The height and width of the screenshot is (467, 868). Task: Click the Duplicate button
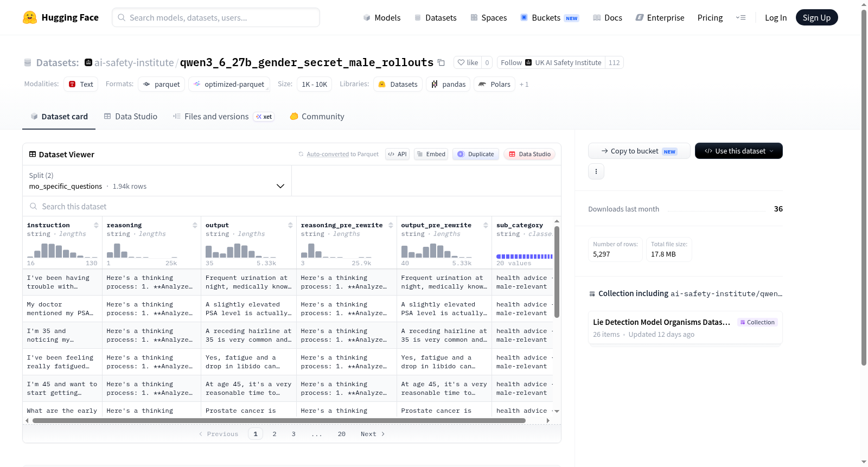point(475,154)
